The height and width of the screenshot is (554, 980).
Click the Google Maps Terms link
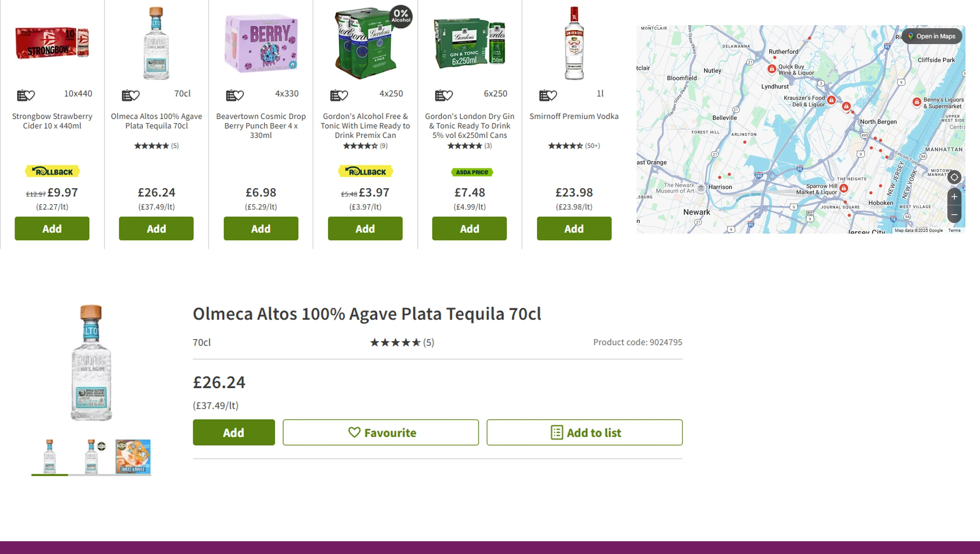954,230
